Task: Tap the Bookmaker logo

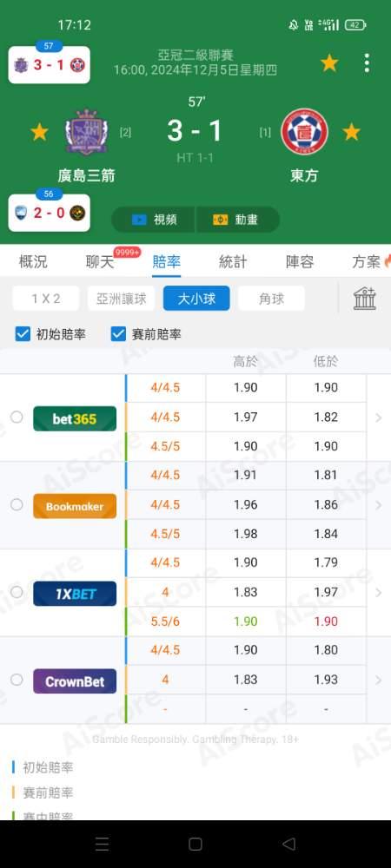Action: 75,506
